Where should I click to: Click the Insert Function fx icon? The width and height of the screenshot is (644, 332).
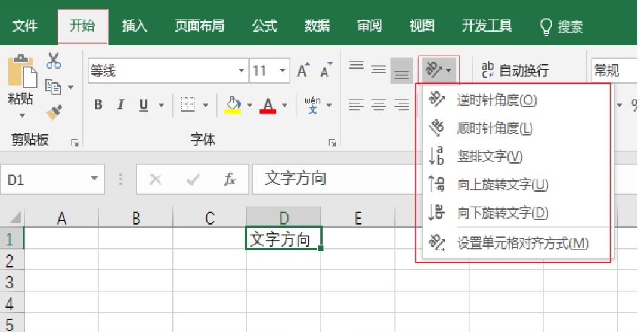click(x=230, y=179)
